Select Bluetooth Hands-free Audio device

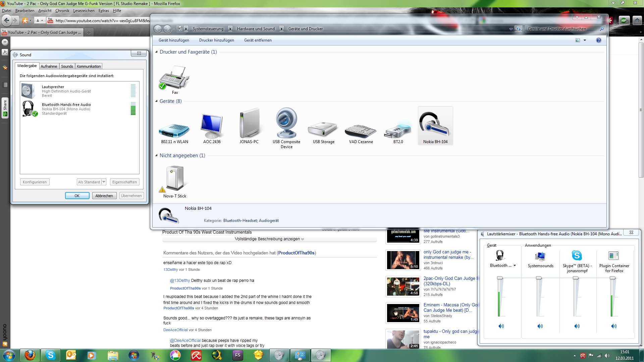click(x=79, y=109)
